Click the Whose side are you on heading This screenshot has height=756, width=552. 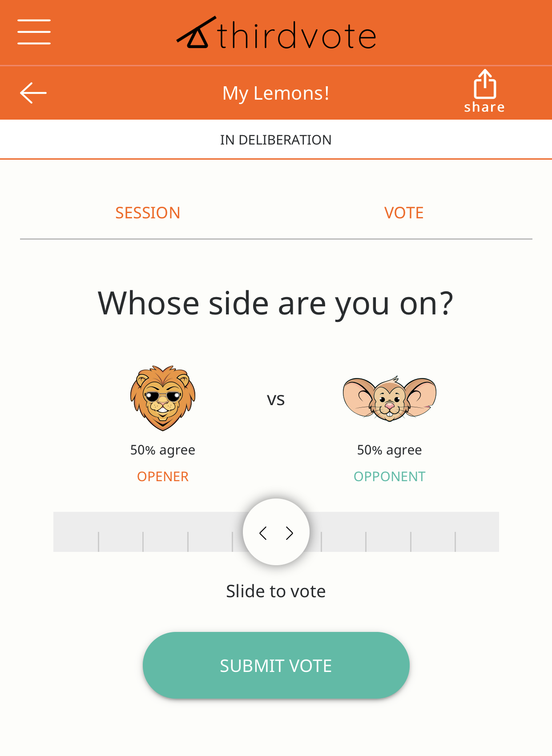click(276, 303)
